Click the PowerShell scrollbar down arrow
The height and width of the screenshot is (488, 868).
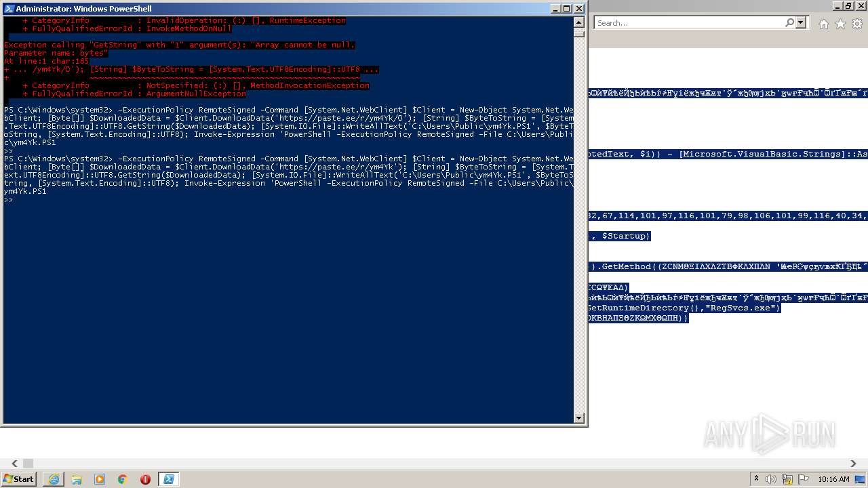pyautogui.click(x=579, y=418)
